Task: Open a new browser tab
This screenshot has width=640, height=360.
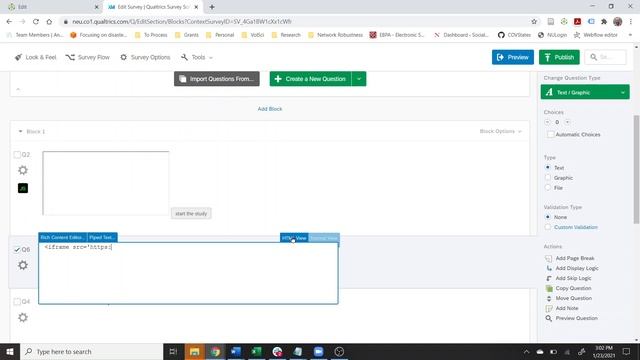Action: (212, 7)
